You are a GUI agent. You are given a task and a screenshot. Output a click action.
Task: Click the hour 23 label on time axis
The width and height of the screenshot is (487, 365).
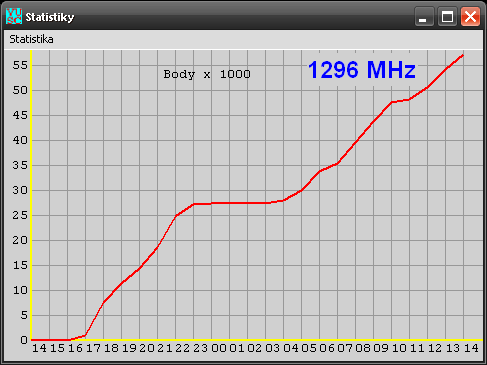[x=201, y=348]
